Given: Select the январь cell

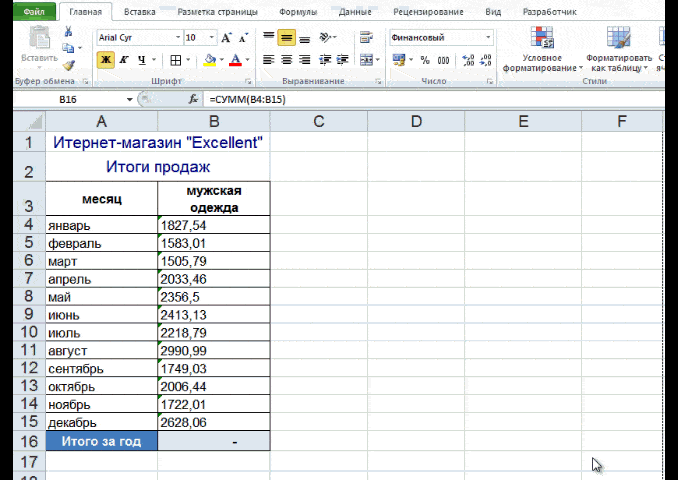Looking at the screenshot, I should 102,225.
